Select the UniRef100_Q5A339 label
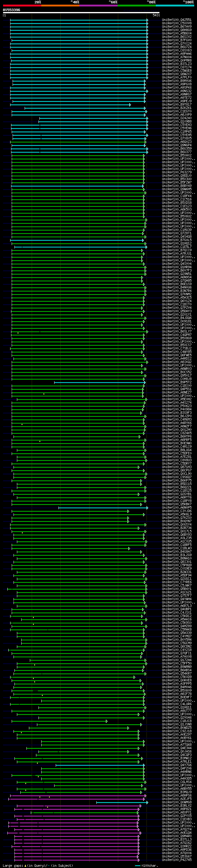This screenshot has width=197, height=868. [176, 633]
